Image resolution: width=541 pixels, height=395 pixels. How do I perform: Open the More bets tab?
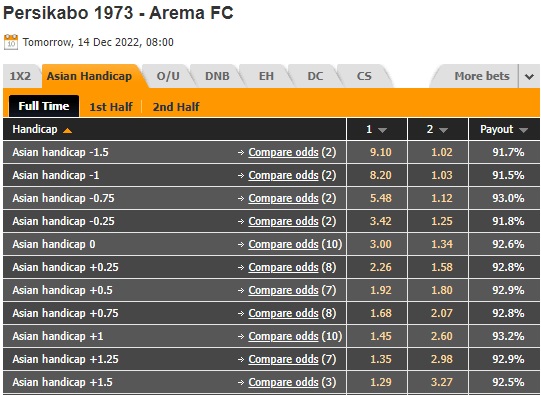coord(482,76)
